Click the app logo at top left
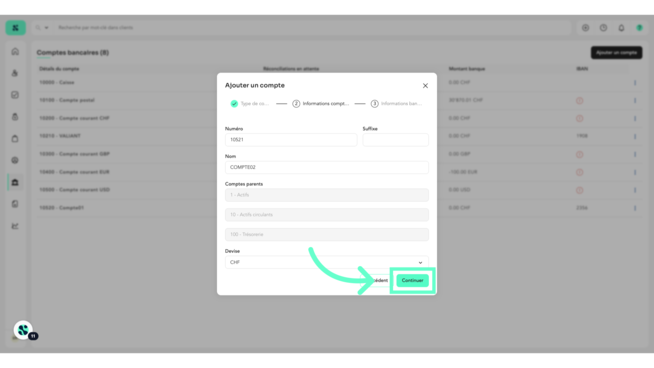The width and height of the screenshot is (654, 368). (15, 28)
